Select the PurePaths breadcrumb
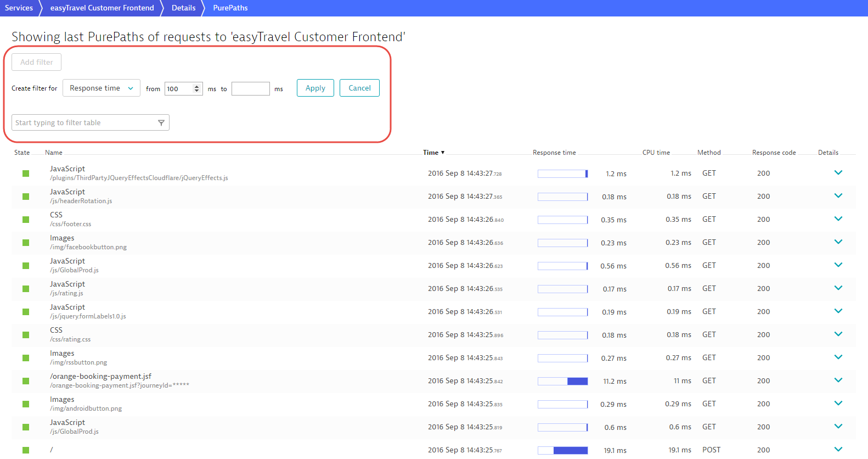The width and height of the screenshot is (868, 459). pos(230,8)
